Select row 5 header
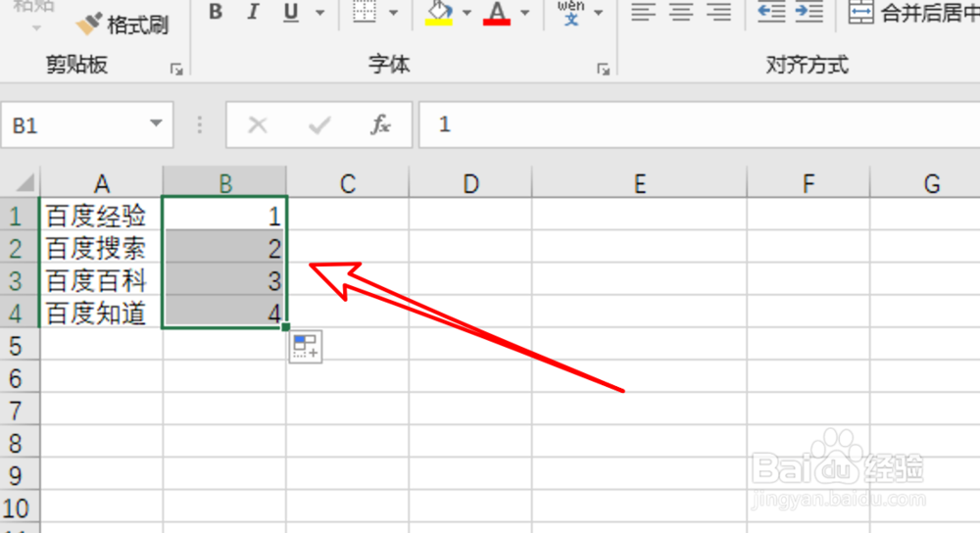The image size is (980, 533). 19,346
